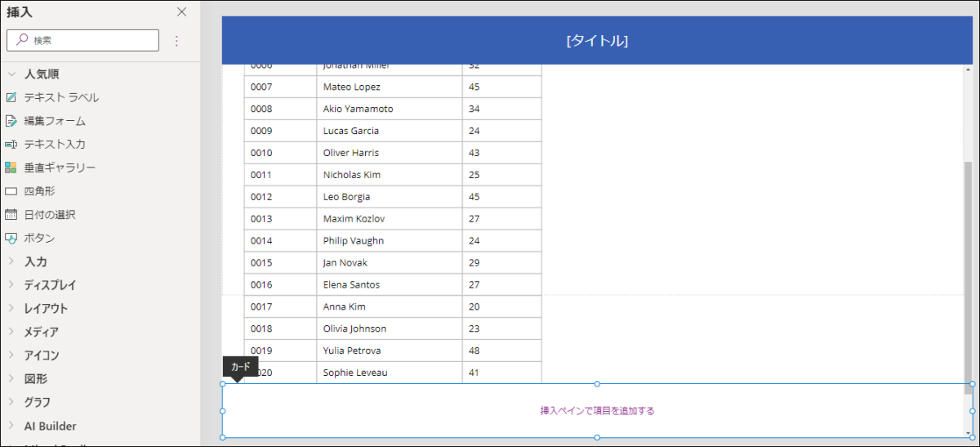Expand the AI Builder category
The image size is (980, 447).
[x=11, y=426]
